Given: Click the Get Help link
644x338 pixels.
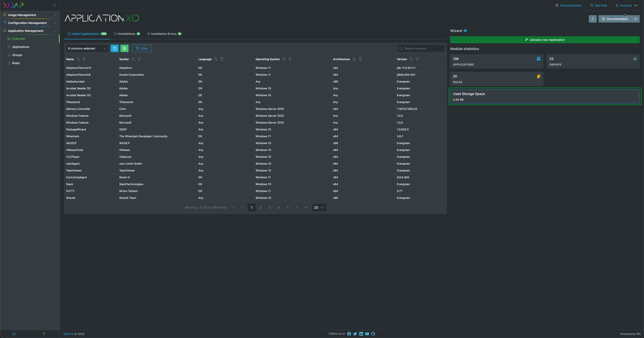Looking at the screenshot, I should (598, 5).
